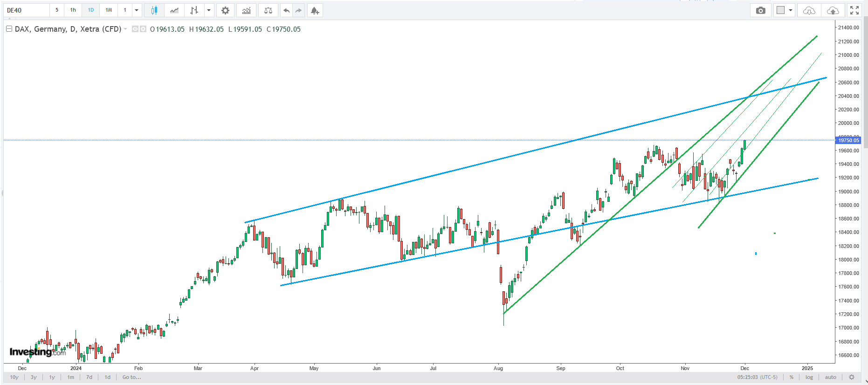Viewport: 868px width, 385px height.
Task: Toggle the log scale button
Action: (809, 377)
